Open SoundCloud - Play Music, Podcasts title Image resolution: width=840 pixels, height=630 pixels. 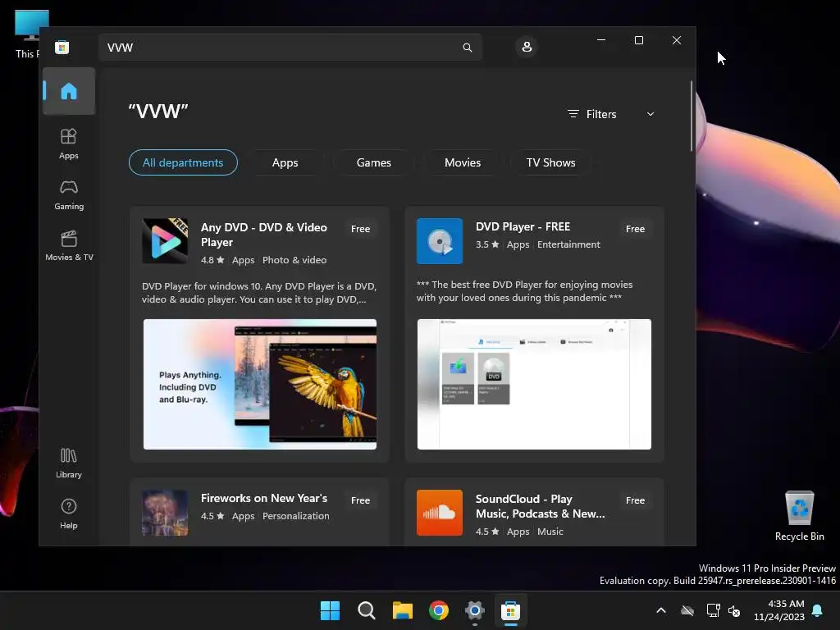pos(541,506)
